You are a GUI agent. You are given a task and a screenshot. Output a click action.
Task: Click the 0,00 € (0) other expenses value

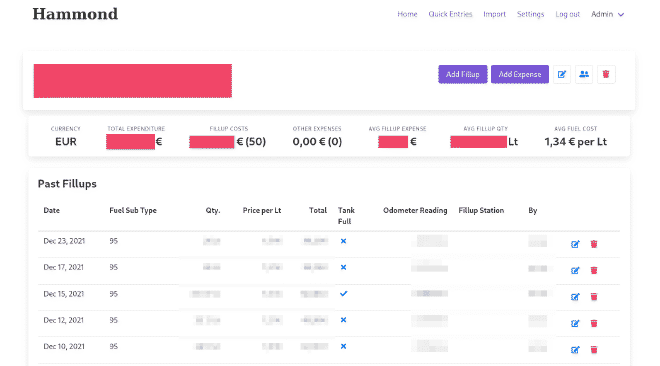pyautogui.click(x=317, y=142)
